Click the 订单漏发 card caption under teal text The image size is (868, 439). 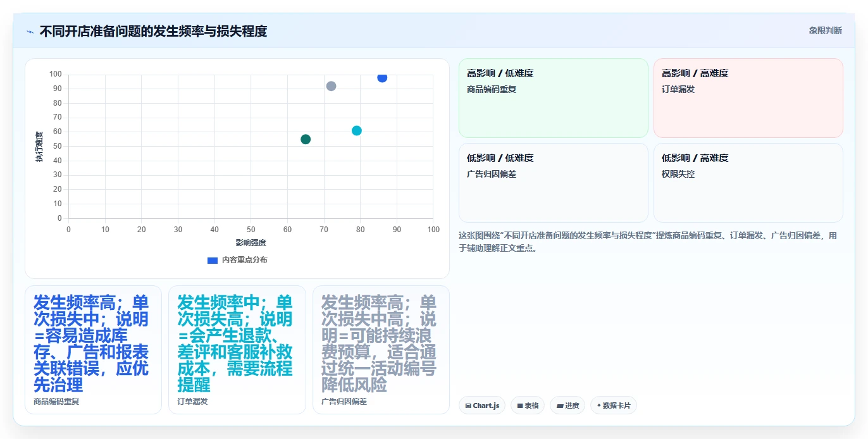[192, 401]
